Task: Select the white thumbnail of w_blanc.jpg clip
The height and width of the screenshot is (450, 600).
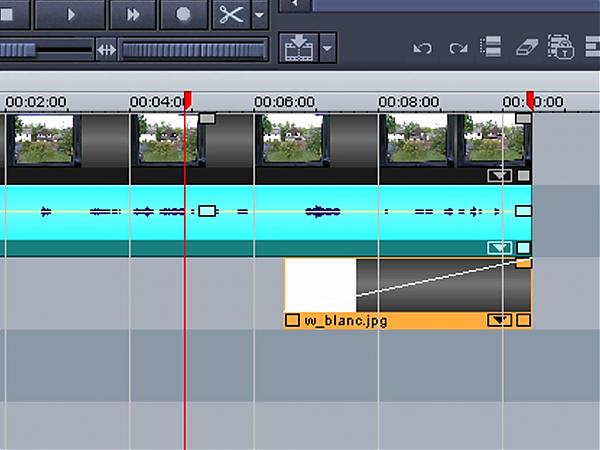Action: pyautogui.click(x=321, y=285)
